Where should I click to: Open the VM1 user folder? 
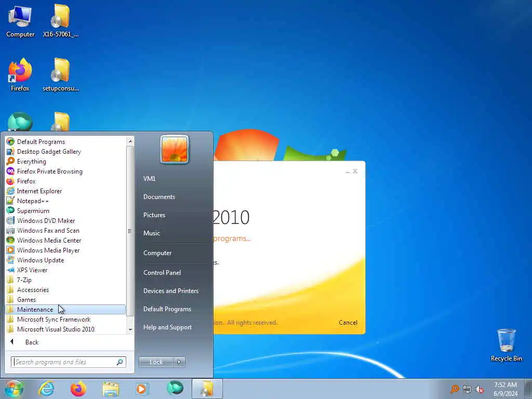tap(149, 179)
